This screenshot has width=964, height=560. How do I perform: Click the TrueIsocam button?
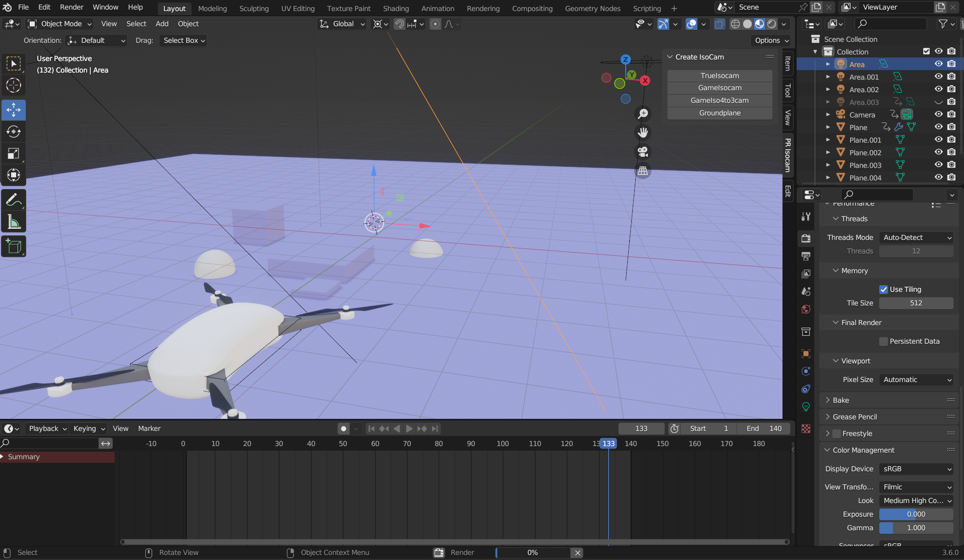click(719, 76)
